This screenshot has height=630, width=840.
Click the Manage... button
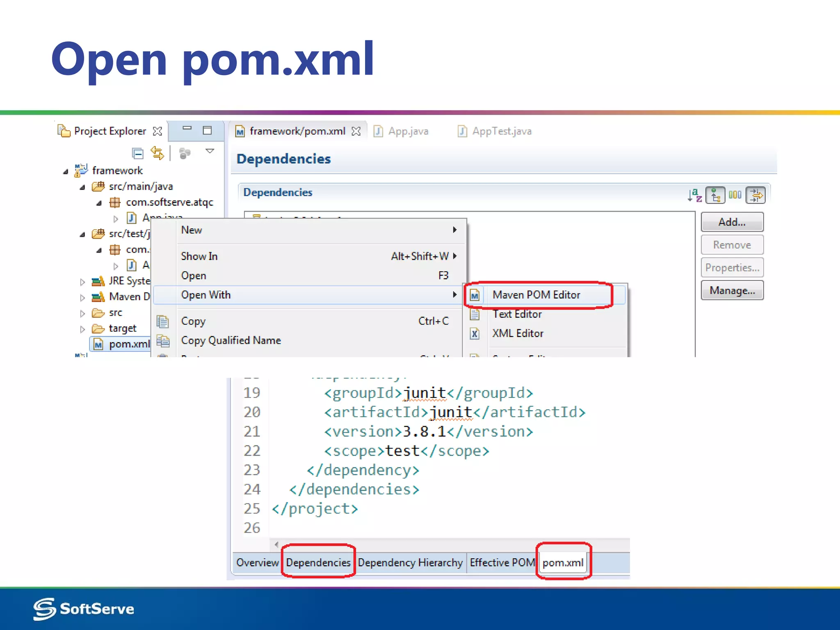pyautogui.click(x=732, y=290)
